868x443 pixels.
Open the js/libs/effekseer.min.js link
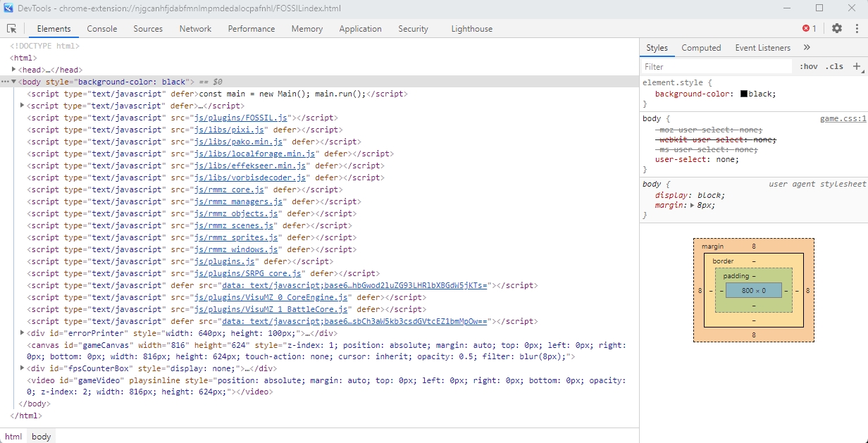pos(251,166)
